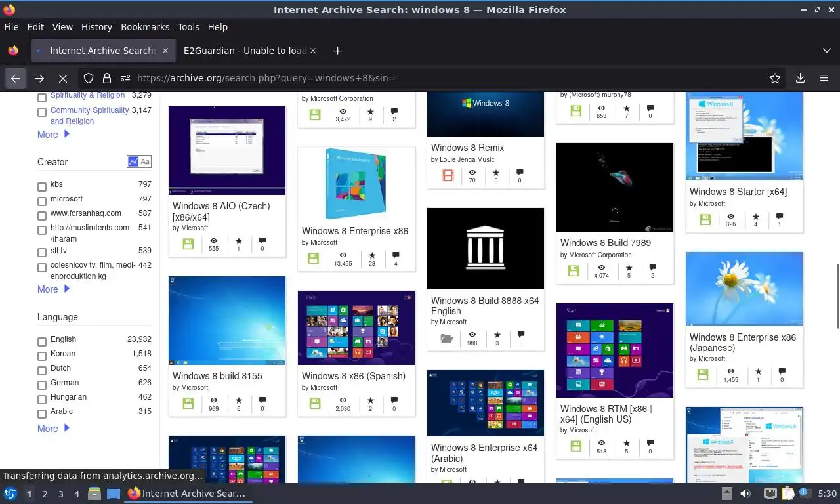Open the Windows 8 build 8155 thumbnail image

[x=227, y=320]
